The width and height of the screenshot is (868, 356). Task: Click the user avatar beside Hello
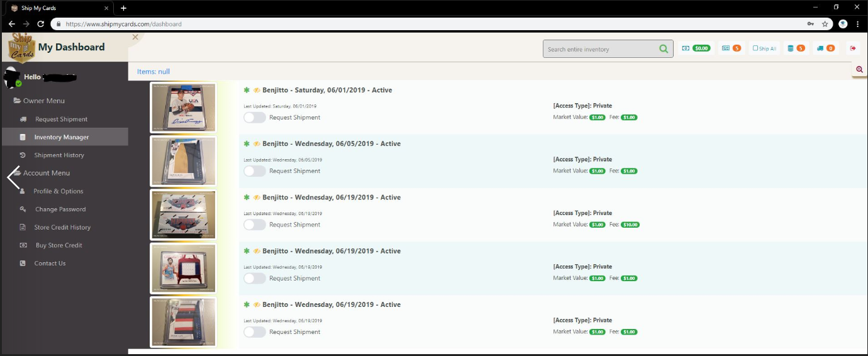click(11, 77)
